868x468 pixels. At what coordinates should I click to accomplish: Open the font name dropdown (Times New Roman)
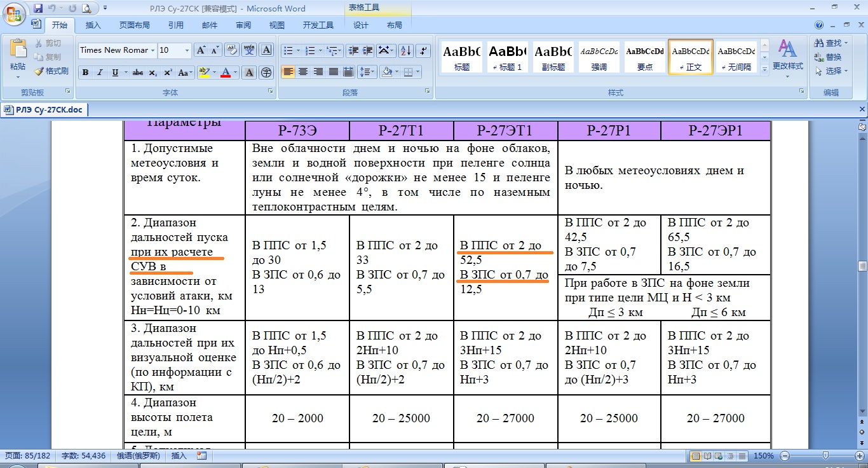click(153, 50)
